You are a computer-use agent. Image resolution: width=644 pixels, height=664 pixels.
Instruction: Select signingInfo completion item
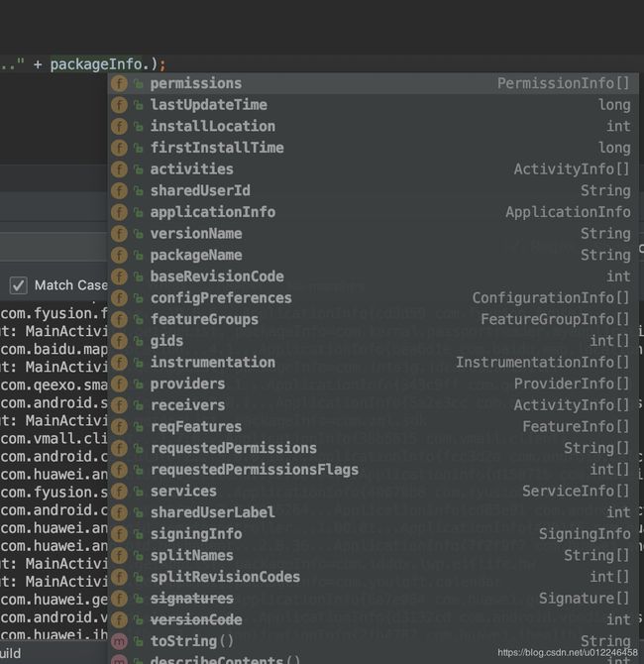(373, 534)
